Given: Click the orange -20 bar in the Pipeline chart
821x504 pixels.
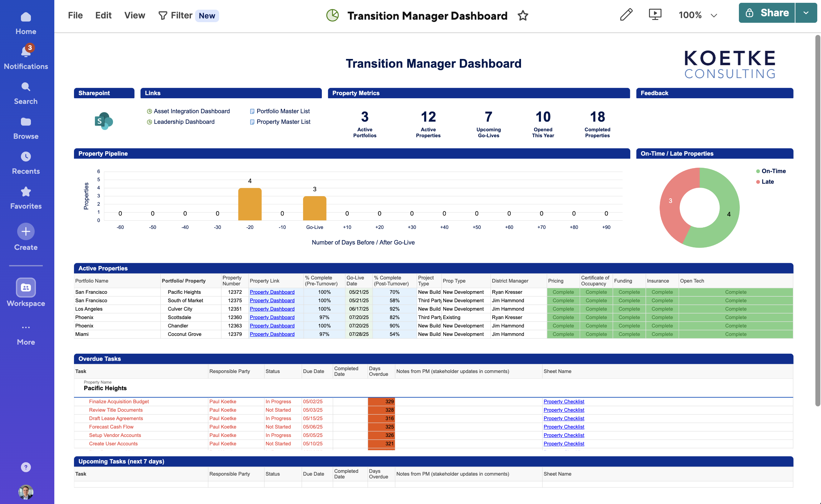Looking at the screenshot, I should 249,204.
